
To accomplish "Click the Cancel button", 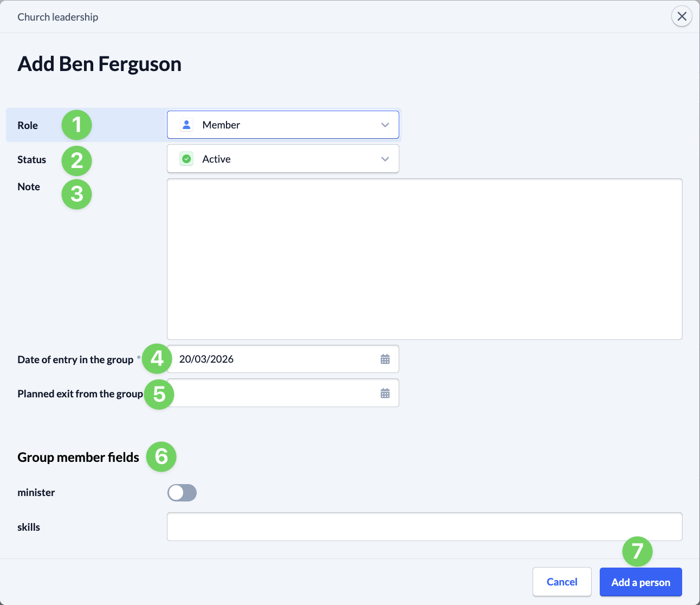I will 562,582.
